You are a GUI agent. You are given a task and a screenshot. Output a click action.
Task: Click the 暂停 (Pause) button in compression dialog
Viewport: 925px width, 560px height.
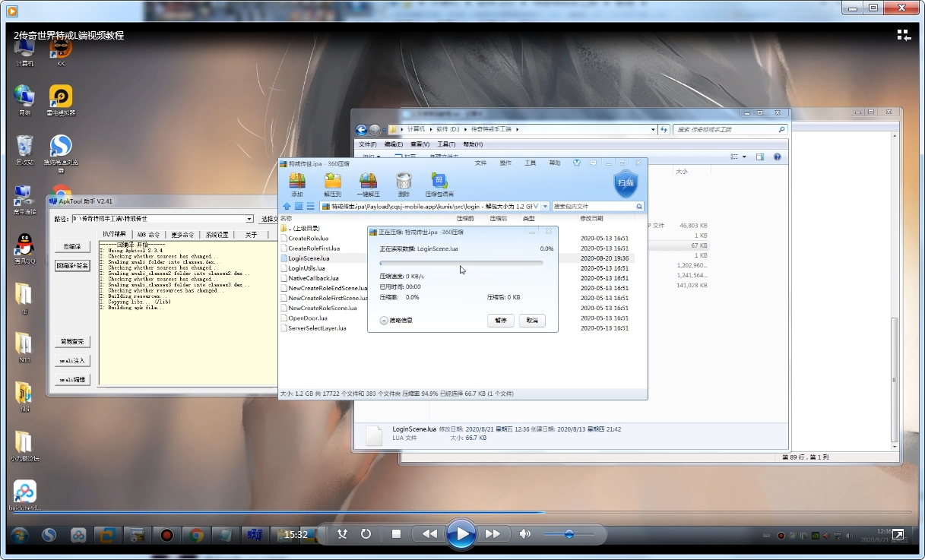coord(500,321)
